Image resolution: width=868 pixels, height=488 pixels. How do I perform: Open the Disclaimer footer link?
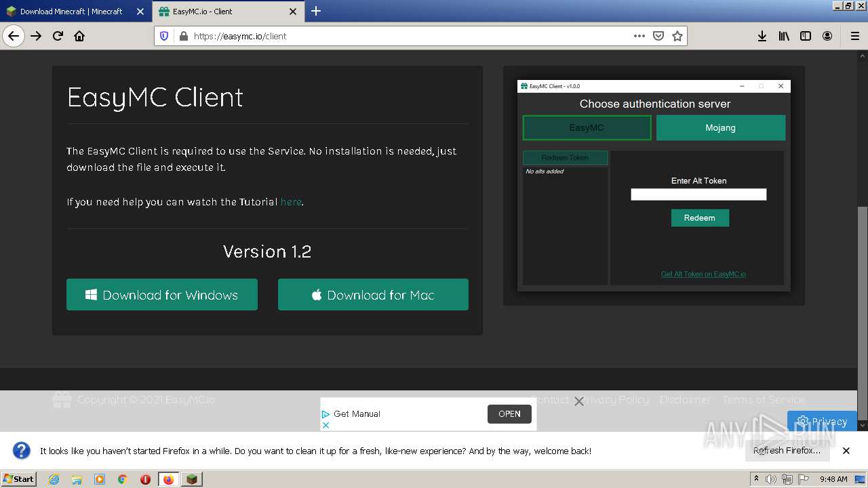coord(685,400)
